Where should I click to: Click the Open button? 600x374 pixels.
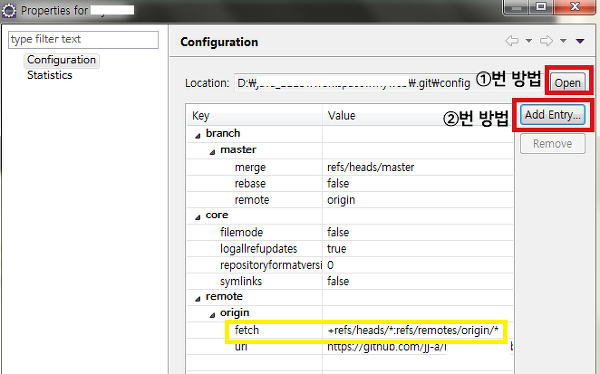pos(567,83)
